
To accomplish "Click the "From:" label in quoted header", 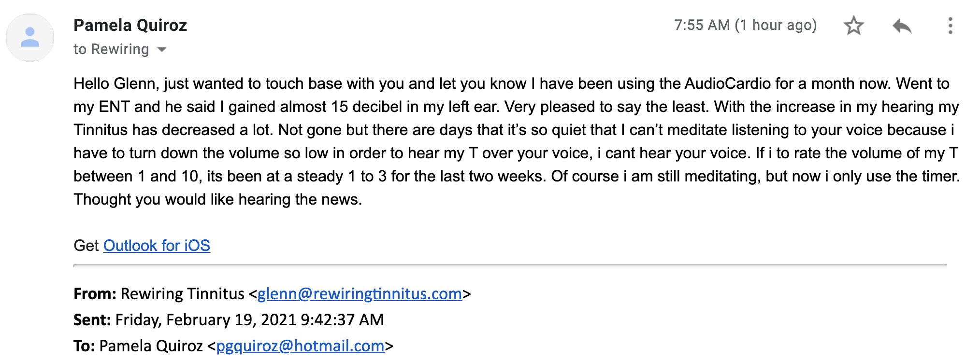I will (x=95, y=294).
